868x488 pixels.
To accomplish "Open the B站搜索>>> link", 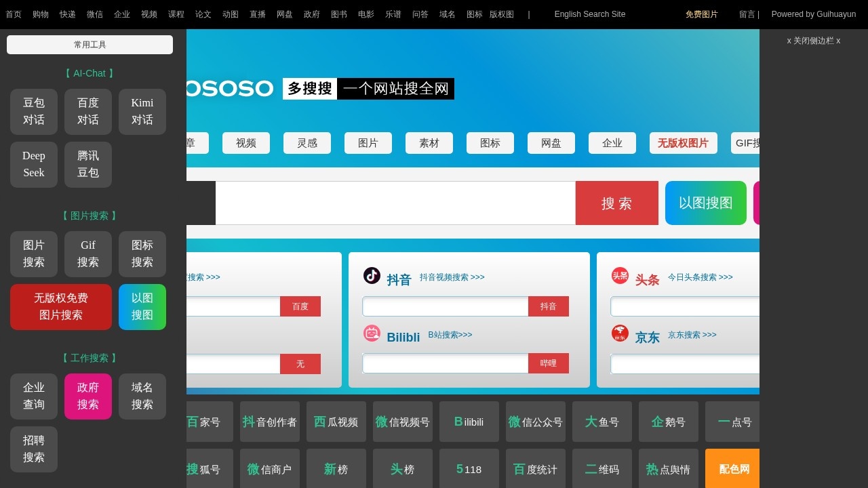I will (450, 335).
